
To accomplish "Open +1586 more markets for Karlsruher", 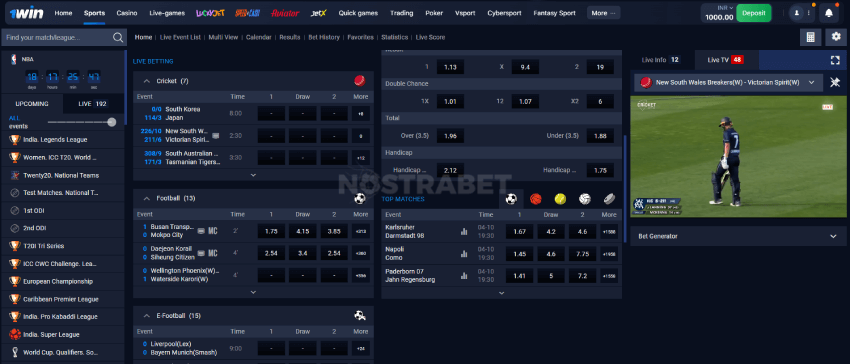I will click(609, 232).
